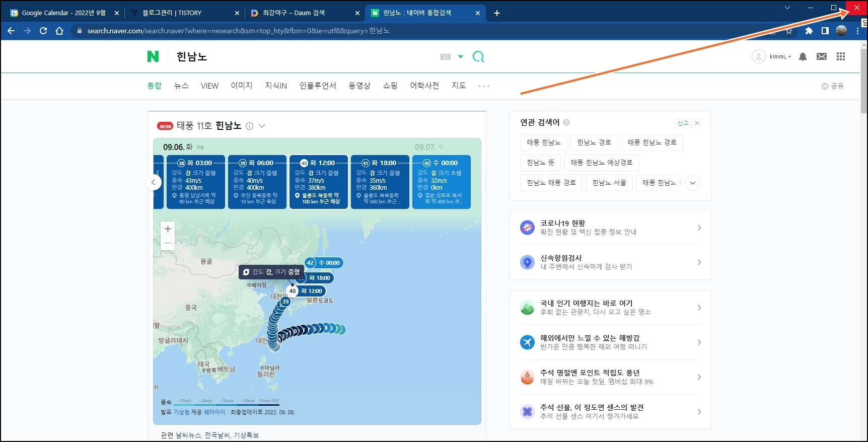Go to the browser home page
Screen dimensions: 868x442
59,31
